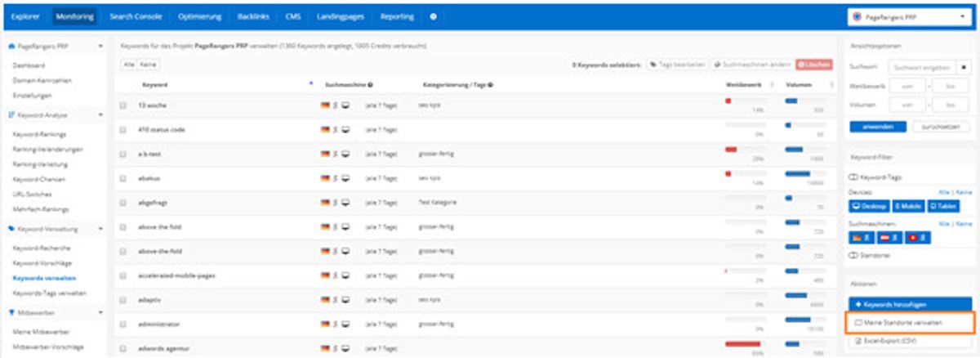Collapse the PageRangers PRP sidebar section arrow

[x=100, y=47]
